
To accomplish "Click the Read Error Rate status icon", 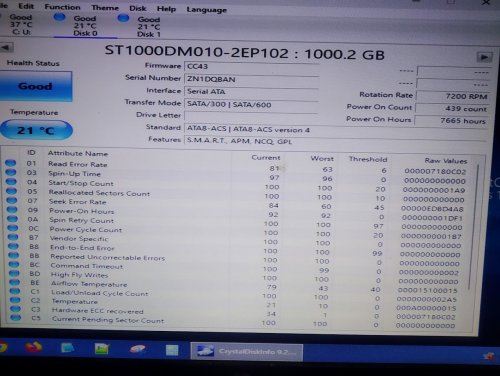I will click(11, 163).
